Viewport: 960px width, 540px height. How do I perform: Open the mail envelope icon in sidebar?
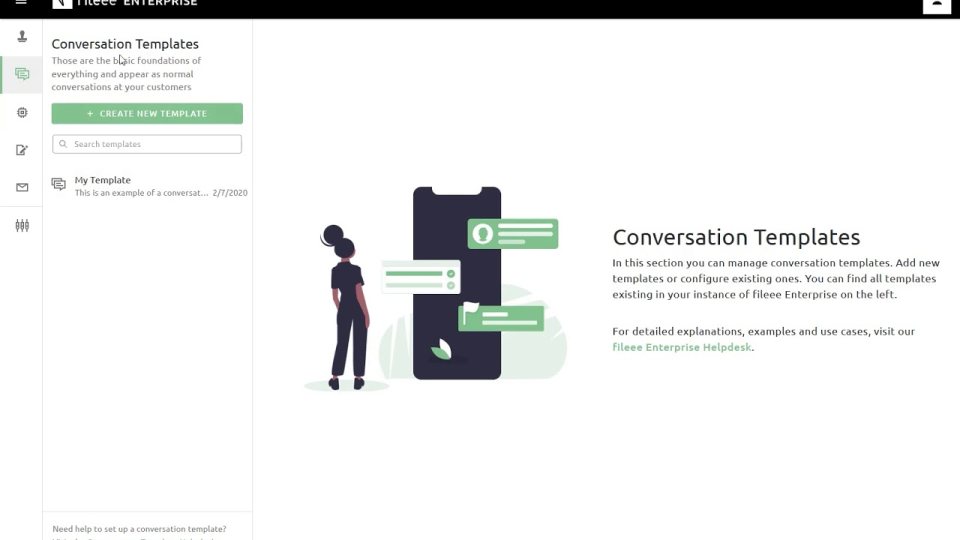pyautogui.click(x=22, y=187)
